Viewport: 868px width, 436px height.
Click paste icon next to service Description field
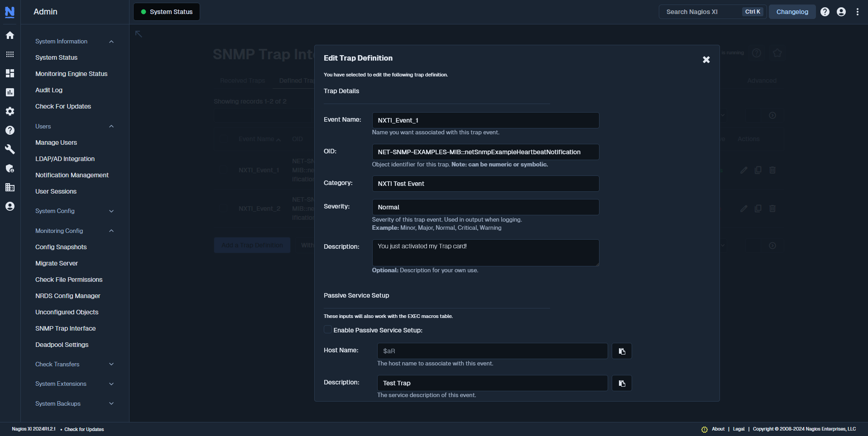coord(622,383)
